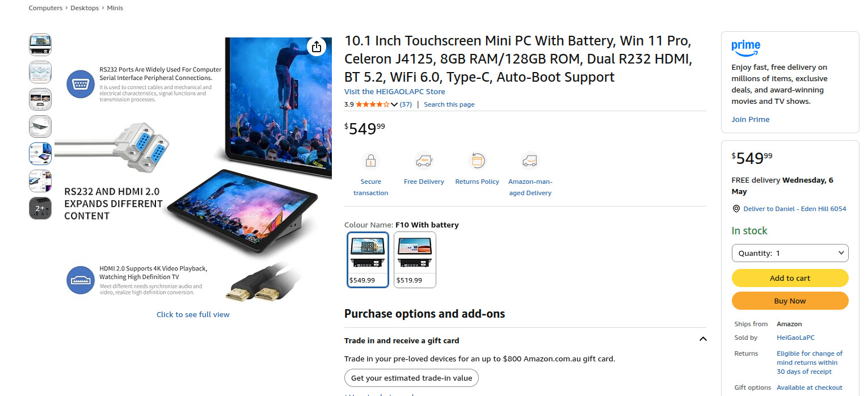The image size is (868, 396).
Task: Click Get your estimated trade-in value
Action: (x=412, y=378)
